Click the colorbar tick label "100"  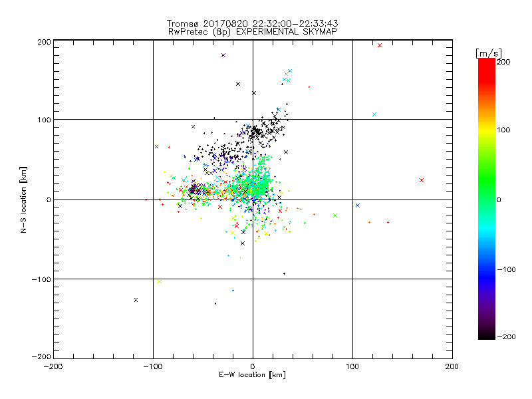pos(503,130)
